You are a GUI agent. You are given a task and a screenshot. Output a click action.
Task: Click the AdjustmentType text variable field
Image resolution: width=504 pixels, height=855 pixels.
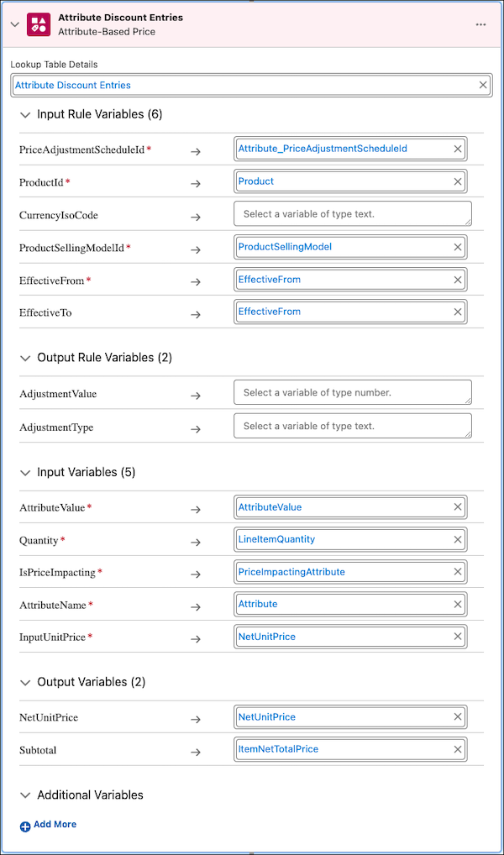(351, 425)
